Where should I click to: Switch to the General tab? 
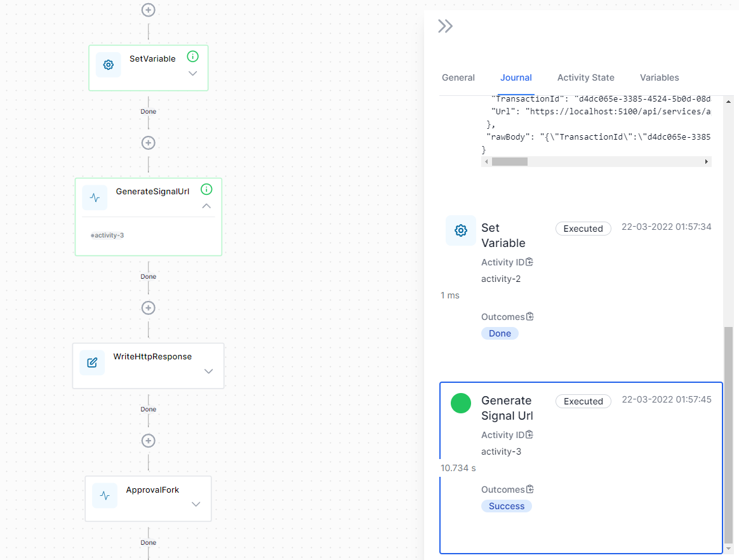point(458,77)
